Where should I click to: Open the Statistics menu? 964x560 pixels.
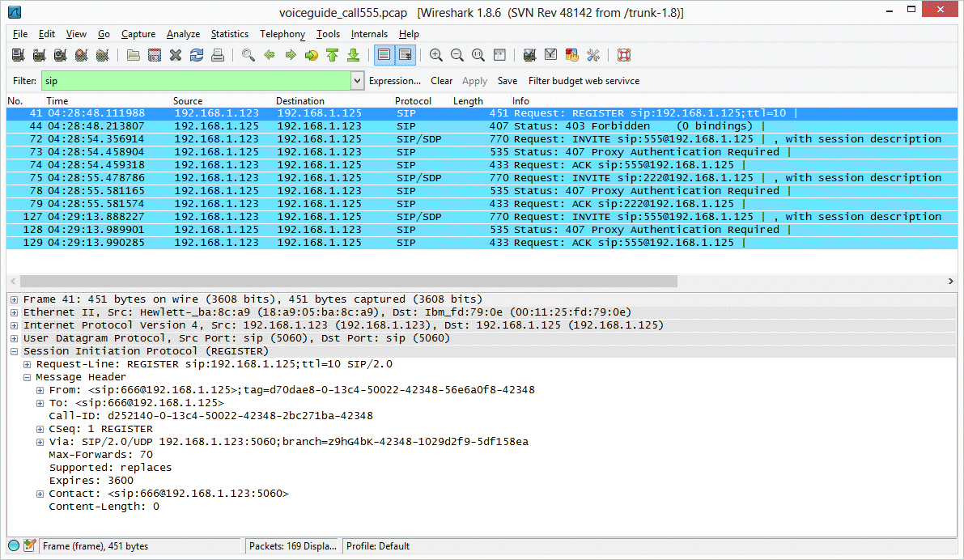coord(229,34)
